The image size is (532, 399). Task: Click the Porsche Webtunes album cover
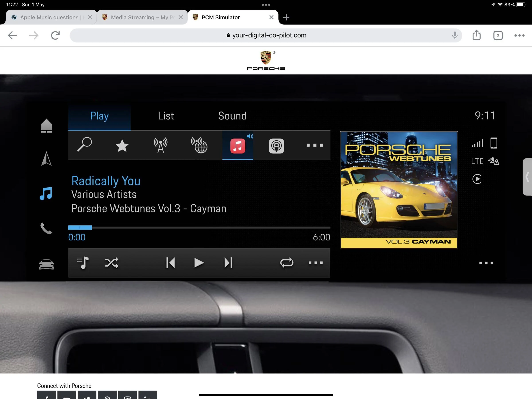point(399,190)
